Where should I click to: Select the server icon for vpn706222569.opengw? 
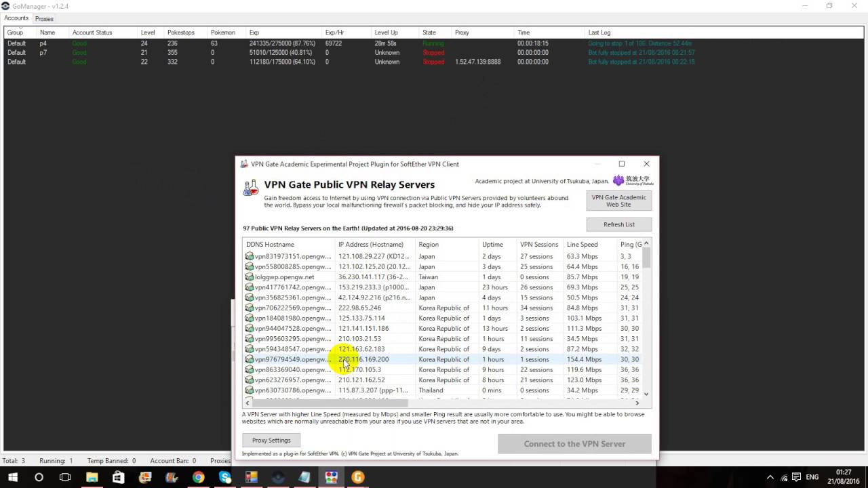(250, 308)
